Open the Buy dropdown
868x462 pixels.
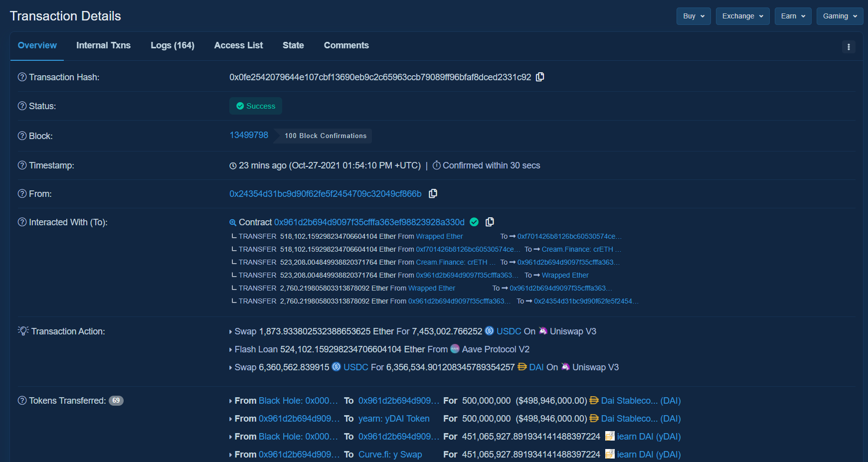pyautogui.click(x=694, y=16)
